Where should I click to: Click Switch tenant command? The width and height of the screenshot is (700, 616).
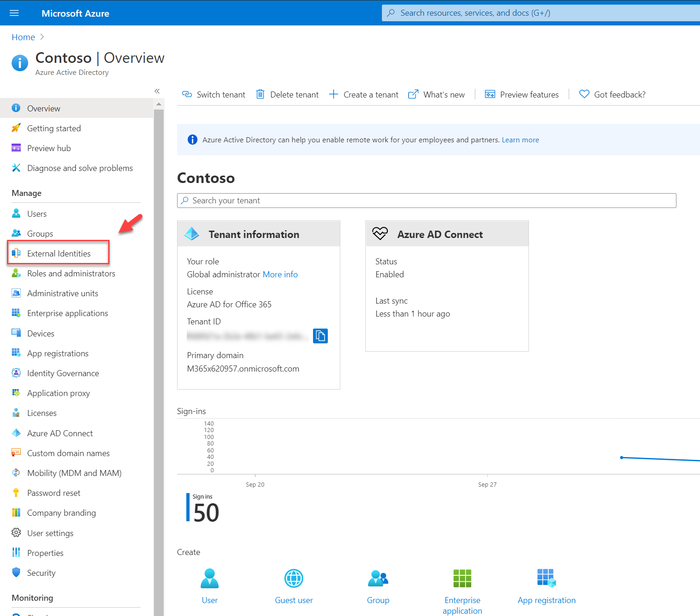(x=214, y=94)
